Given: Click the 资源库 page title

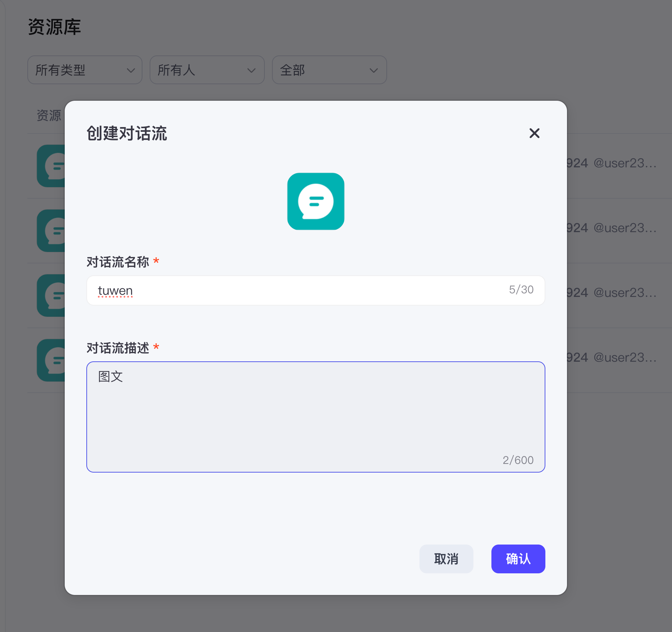Looking at the screenshot, I should 55,27.
